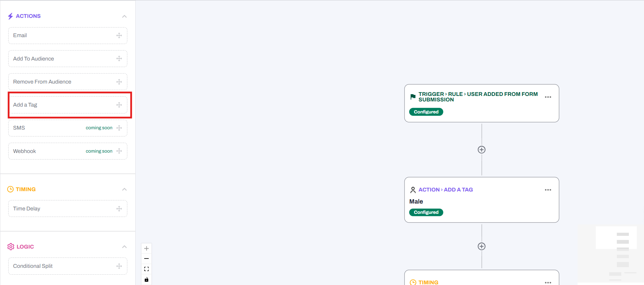Click the fit view canvas icon
Screen dimensions: 644x285
(x=146, y=269)
